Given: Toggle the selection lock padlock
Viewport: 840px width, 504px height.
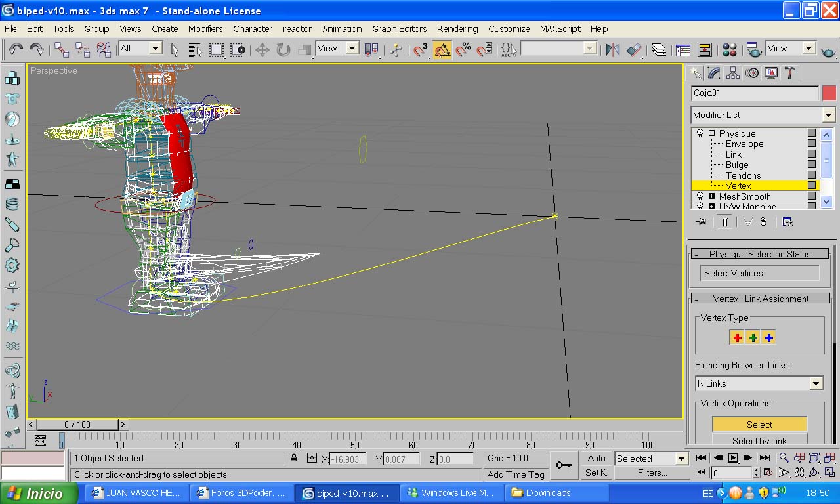Looking at the screenshot, I should 294,458.
